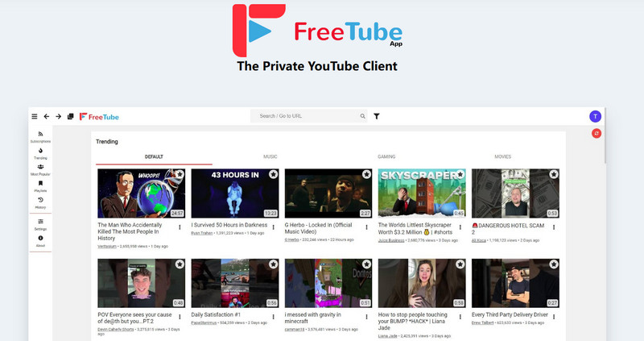Viewport: 644px width, 341px height.
Task: Open the search filters funnel icon
Action: point(377,116)
